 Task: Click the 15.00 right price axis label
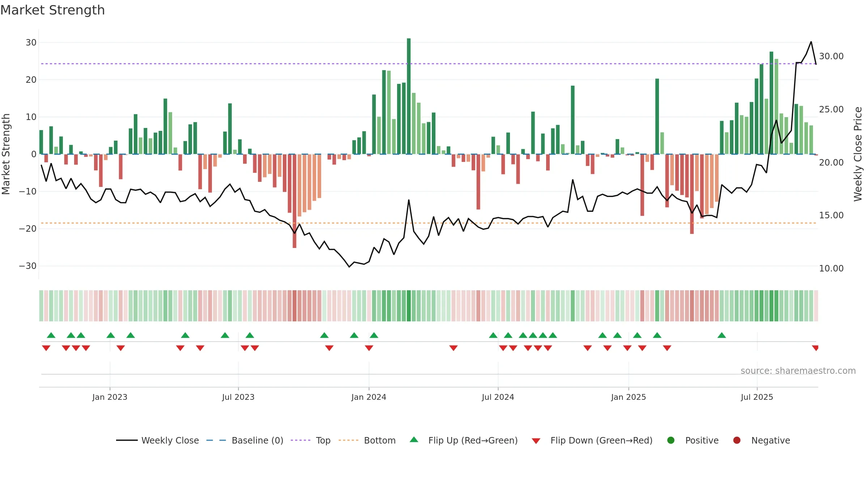tap(831, 215)
